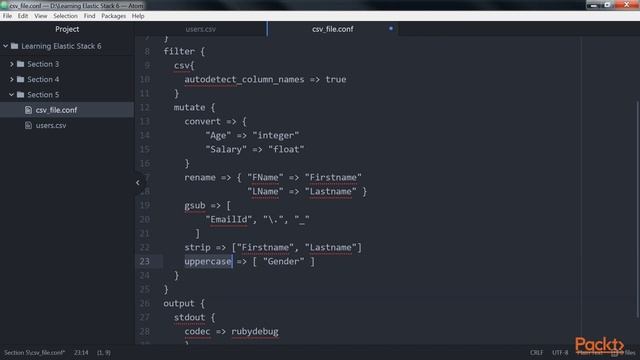Click the cursor position 23:14 in status bar
640x360 pixels.
81,352
